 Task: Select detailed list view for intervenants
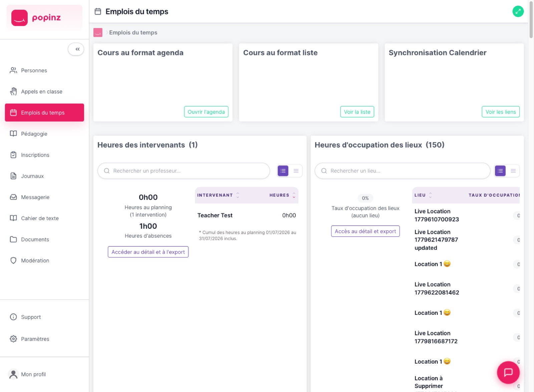pyautogui.click(x=283, y=171)
